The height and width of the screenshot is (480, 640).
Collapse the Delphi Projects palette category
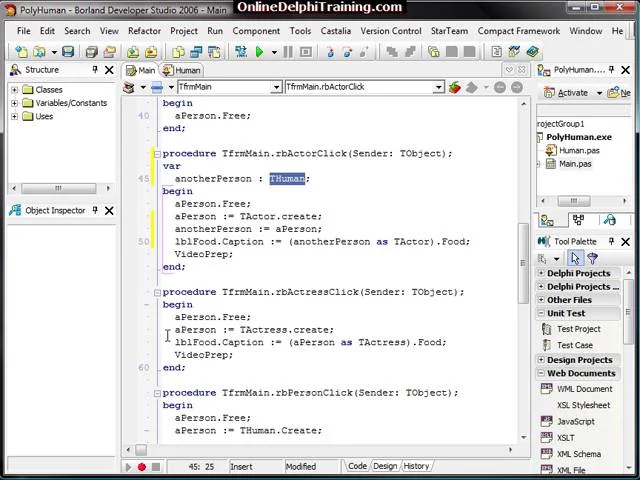[542, 273]
